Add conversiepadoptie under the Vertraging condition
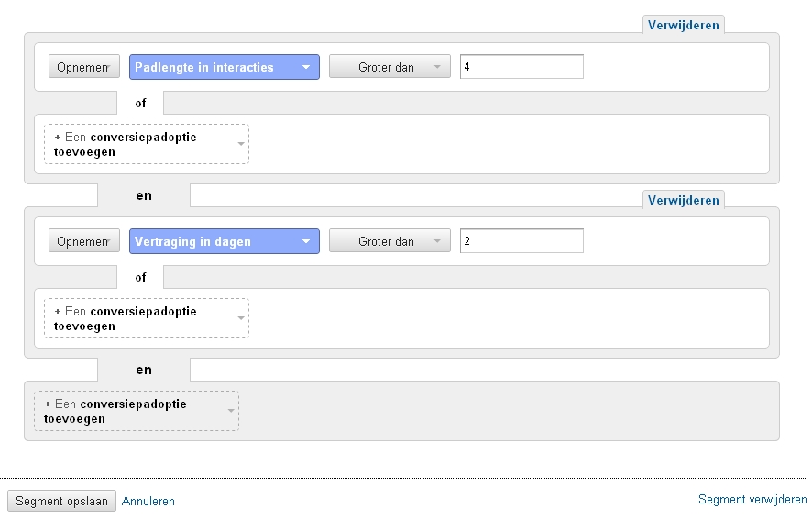812x520 pixels. [x=146, y=318]
